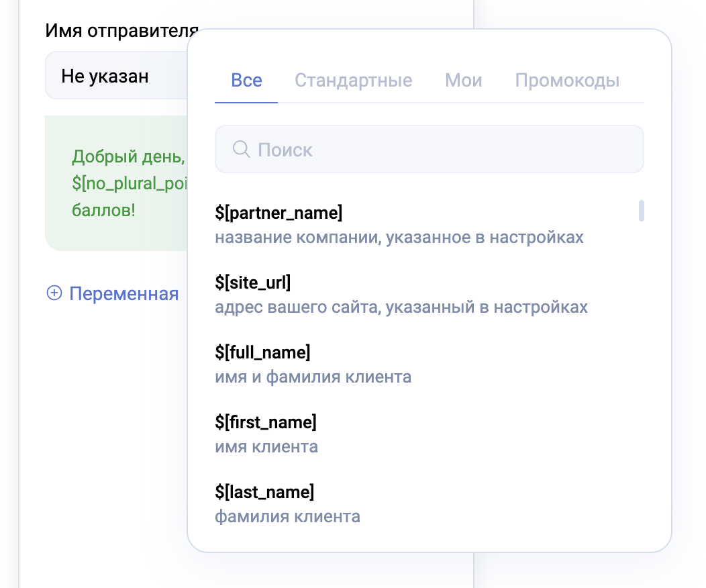Pick the $[full_name] variable
The height and width of the screenshot is (588, 706).
point(262,352)
